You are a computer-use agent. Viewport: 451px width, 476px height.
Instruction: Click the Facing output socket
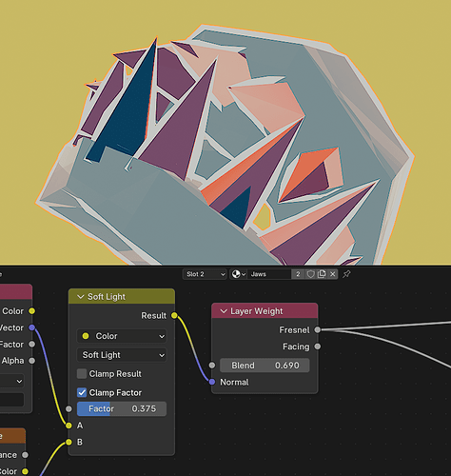tap(318, 347)
